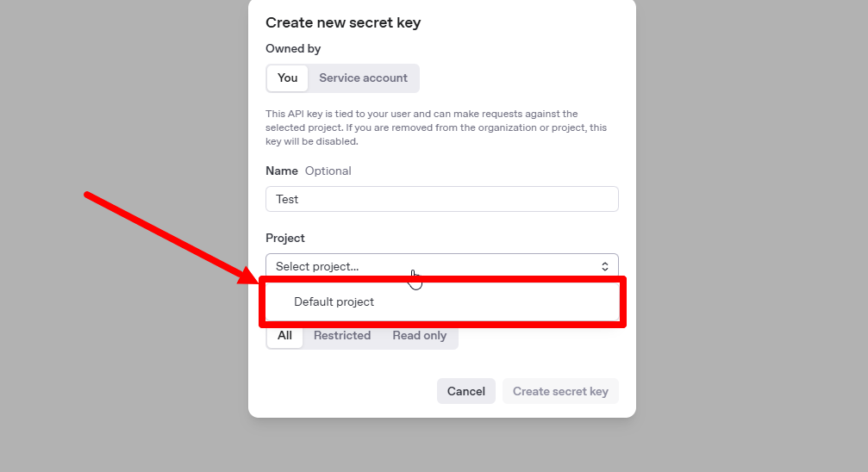Select the You ownership option
Image resolution: width=868 pixels, height=472 pixels.
pyautogui.click(x=287, y=78)
